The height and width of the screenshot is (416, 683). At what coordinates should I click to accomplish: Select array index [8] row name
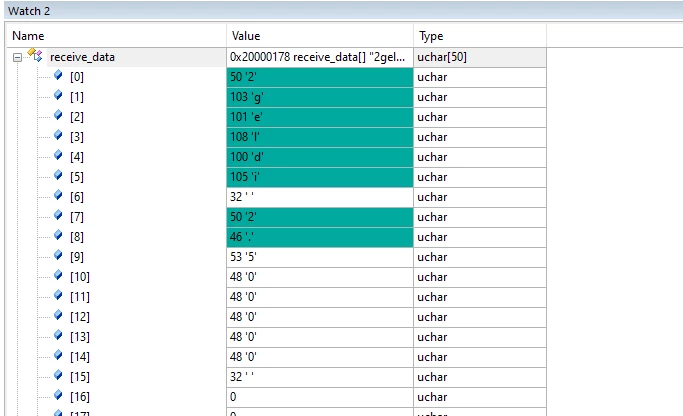77,237
